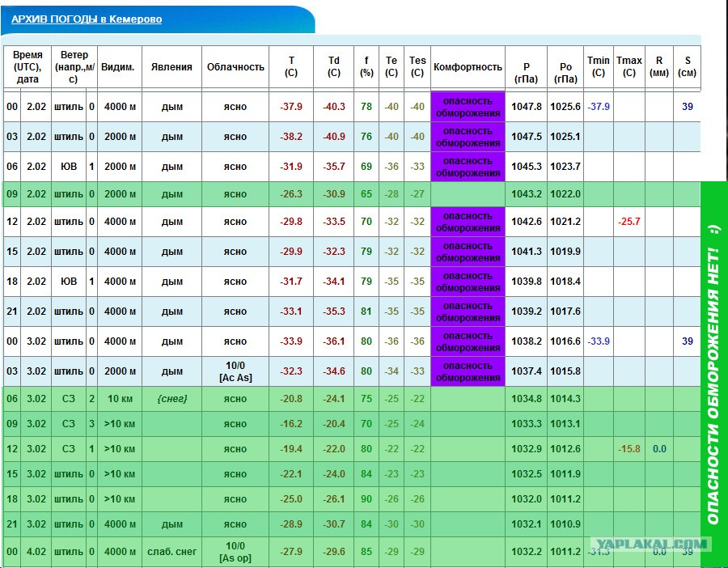Viewport: 728px width, 568px height.
Task: Select temperature value -22.1
Action: (291, 473)
